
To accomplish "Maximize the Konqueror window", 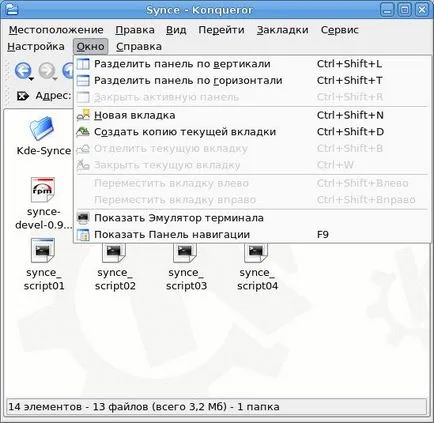I will point(404,10).
